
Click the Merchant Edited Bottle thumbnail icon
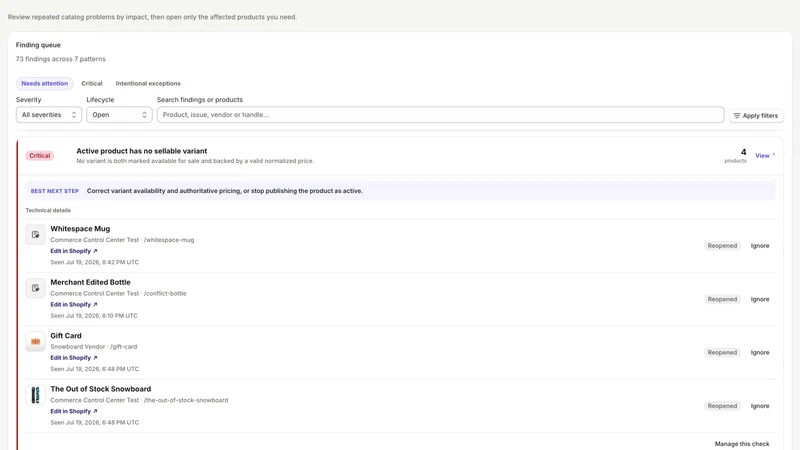pyautogui.click(x=35, y=288)
